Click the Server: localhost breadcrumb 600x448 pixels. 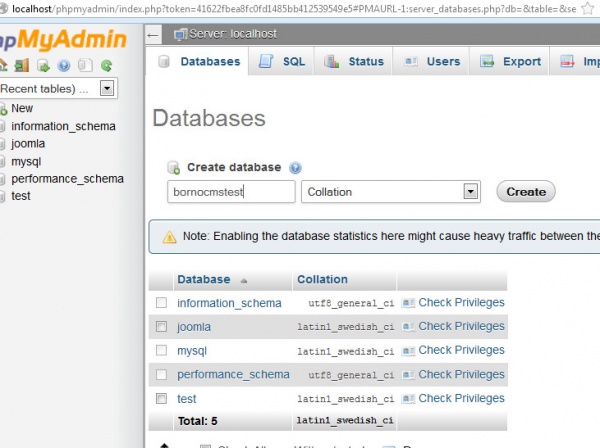tap(233, 34)
